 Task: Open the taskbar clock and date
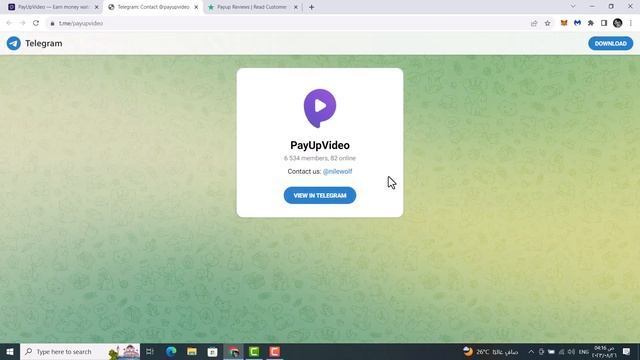click(604, 351)
